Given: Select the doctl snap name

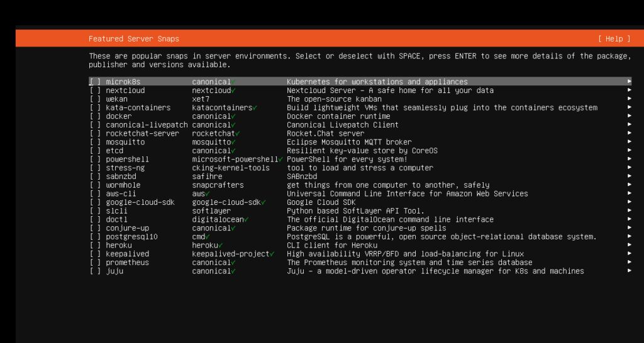Looking at the screenshot, I should point(116,219).
